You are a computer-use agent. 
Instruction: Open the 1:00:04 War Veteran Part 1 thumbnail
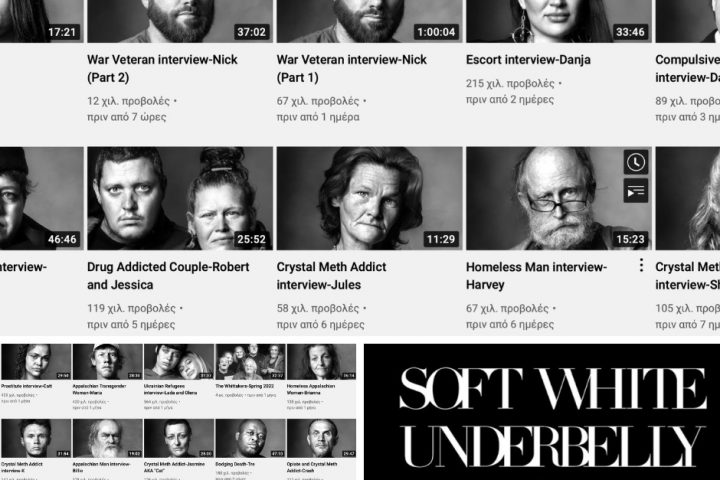tap(369, 21)
